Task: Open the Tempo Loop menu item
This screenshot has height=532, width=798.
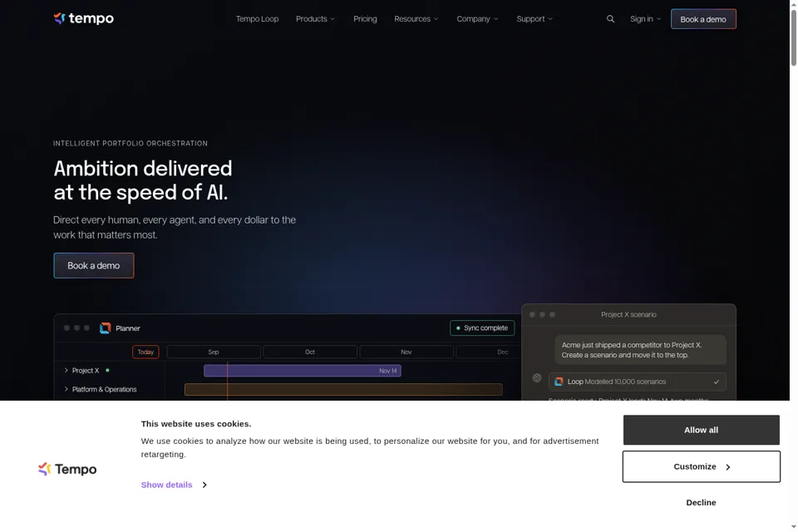Action: [x=257, y=19]
